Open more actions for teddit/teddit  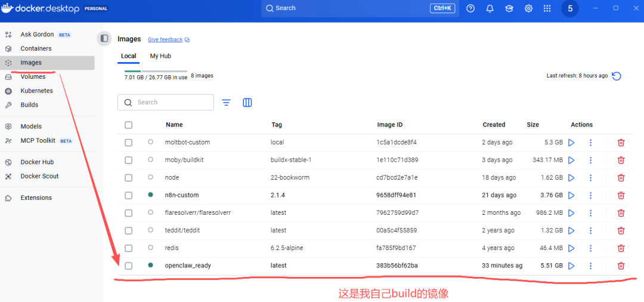click(590, 230)
